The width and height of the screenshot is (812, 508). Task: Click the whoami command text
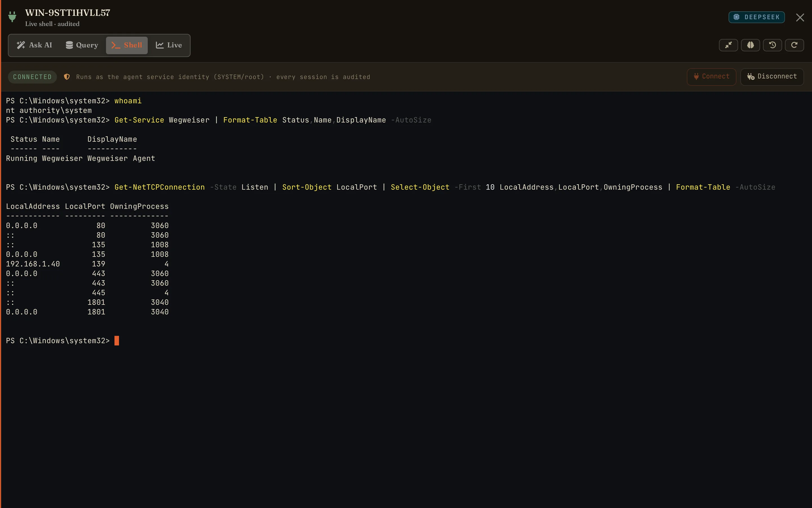point(128,101)
